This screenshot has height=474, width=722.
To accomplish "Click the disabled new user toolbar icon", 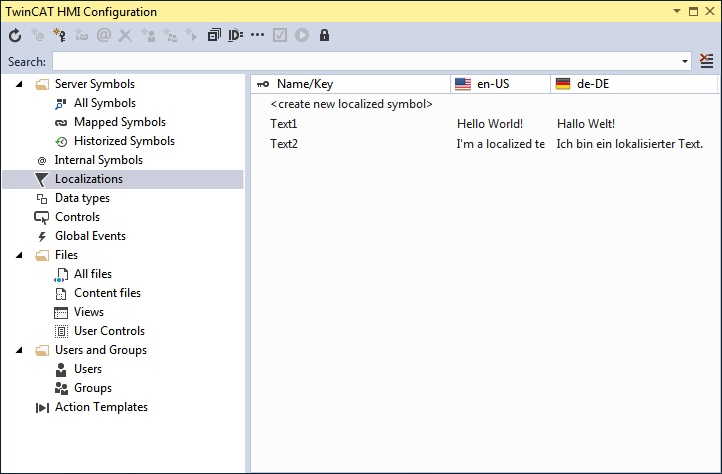I will coord(148,35).
